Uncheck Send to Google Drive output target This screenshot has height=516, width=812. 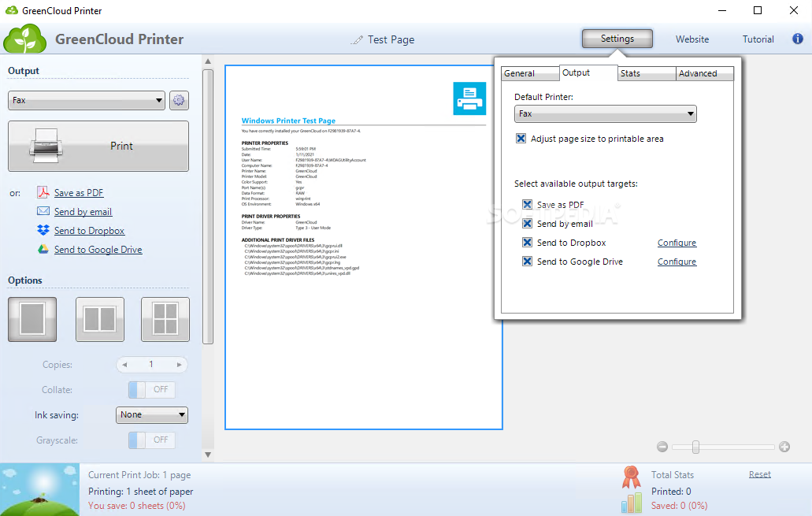point(527,261)
